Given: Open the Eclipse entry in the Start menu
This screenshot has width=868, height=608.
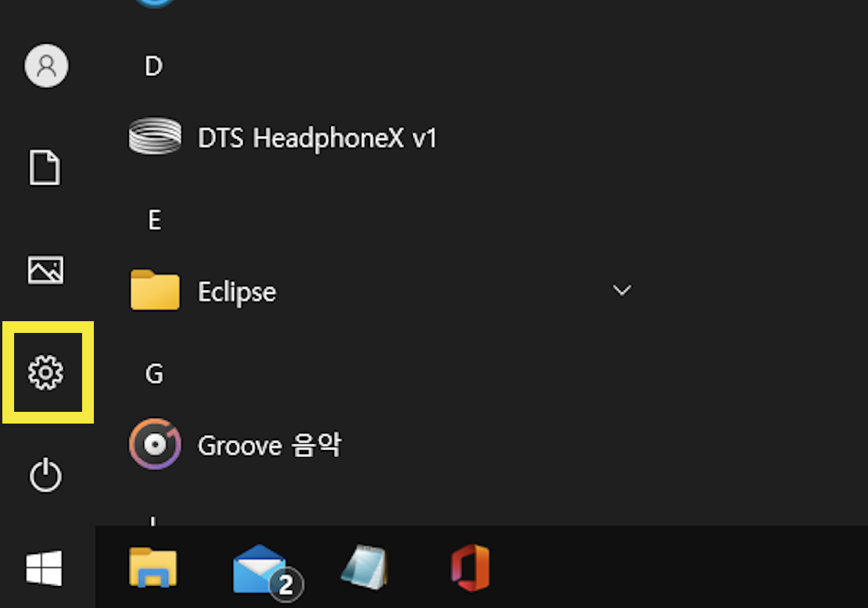Looking at the screenshot, I should point(236,291).
